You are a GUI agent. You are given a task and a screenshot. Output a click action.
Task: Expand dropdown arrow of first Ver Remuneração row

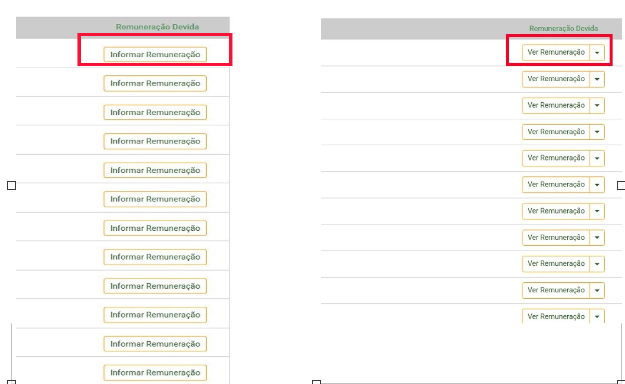click(x=597, y=52)
